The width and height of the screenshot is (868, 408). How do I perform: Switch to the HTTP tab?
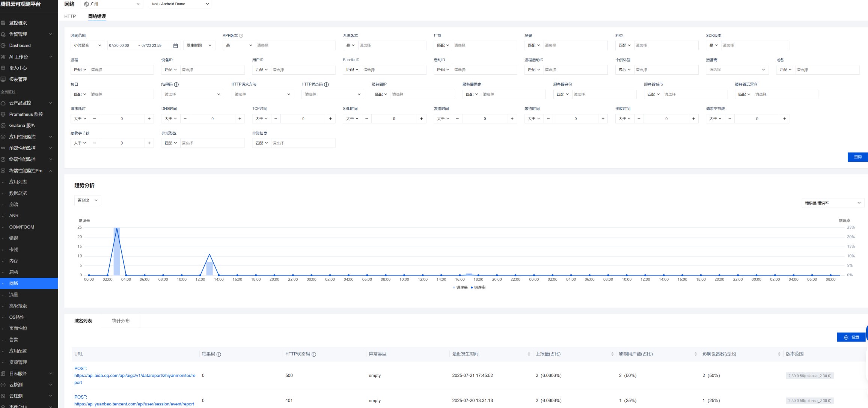point(70,16)
